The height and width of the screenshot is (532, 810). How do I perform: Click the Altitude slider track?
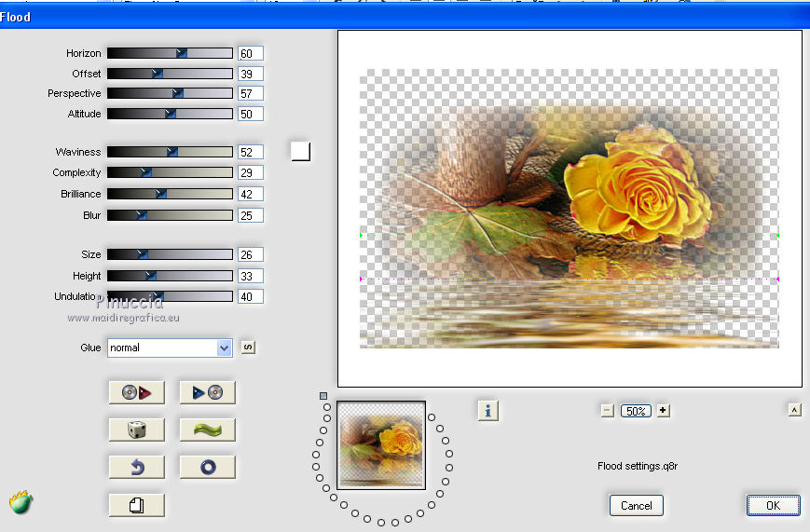pos(170,114)
